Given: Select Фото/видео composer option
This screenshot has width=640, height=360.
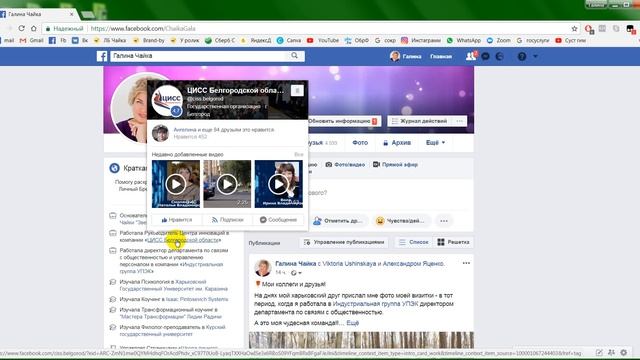Looking at the screenshot, I should coord(345,164).
